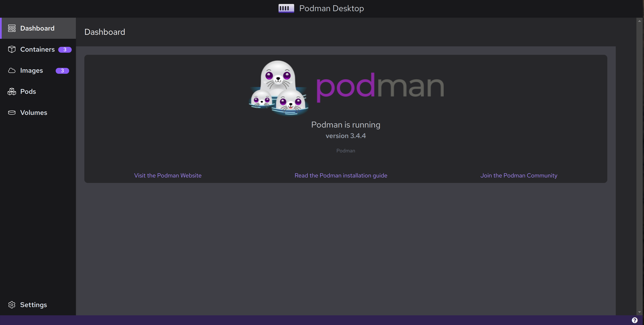Click the Images cloud icon
The image size is (644, 325).
12,70
